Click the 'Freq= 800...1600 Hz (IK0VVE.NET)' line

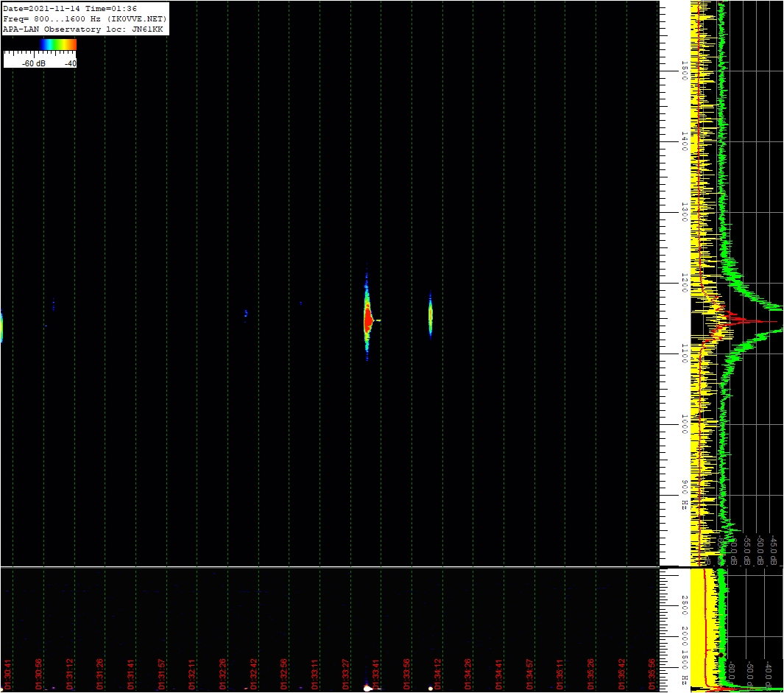pyautogui.click(x=85, y=19)
